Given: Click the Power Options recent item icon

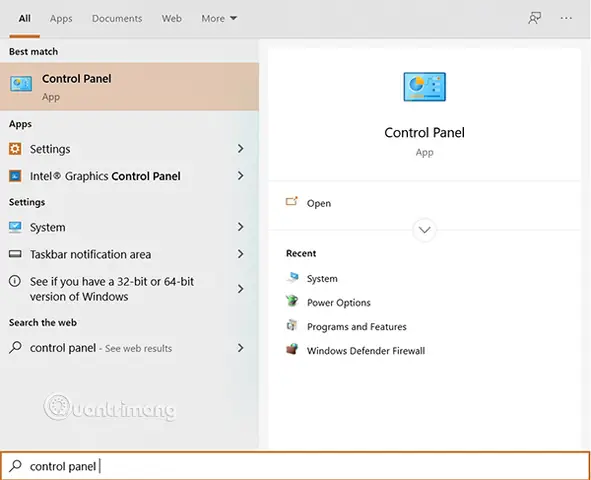Looking at the screenshot, I should click(292, 301).
